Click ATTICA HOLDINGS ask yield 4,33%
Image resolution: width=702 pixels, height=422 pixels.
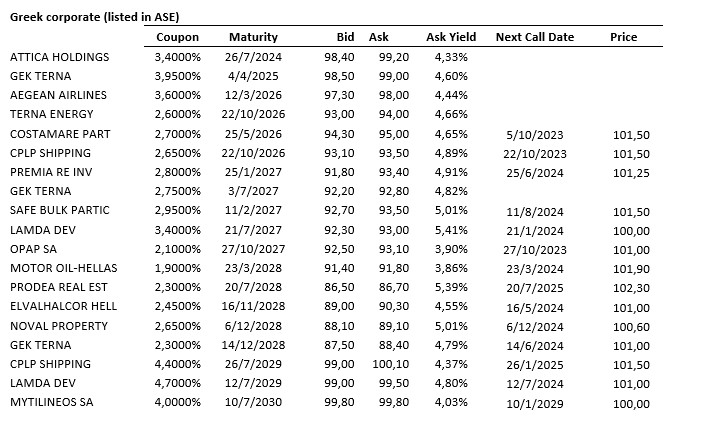(451, 57)
